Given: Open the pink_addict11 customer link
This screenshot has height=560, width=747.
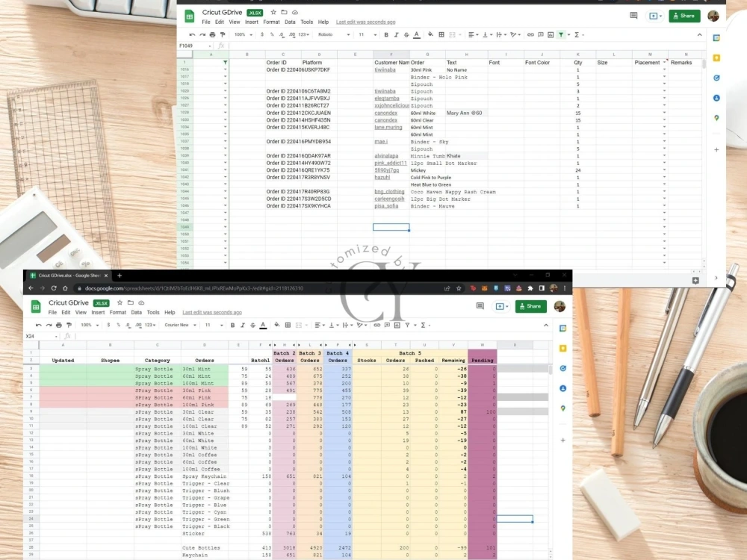Looking at the screenshot, I should [391, 163].
